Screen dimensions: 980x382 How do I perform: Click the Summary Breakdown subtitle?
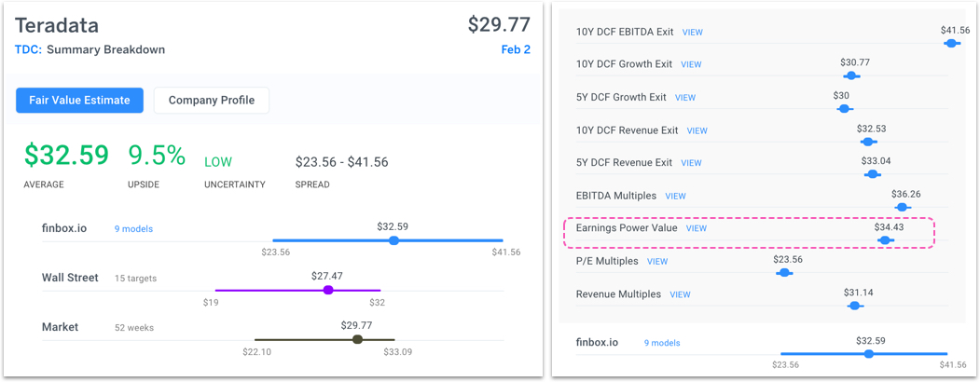coord(105,50)
